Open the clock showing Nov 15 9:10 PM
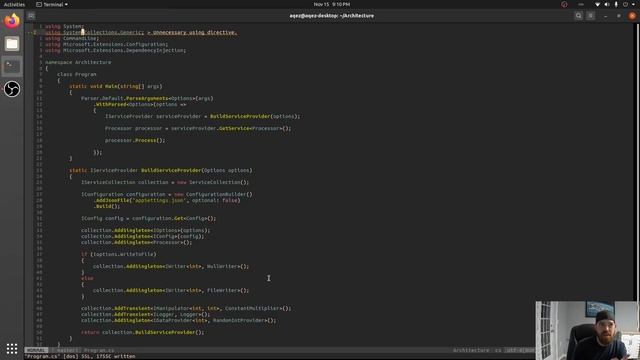640x360 pixels. coord(331,4)
